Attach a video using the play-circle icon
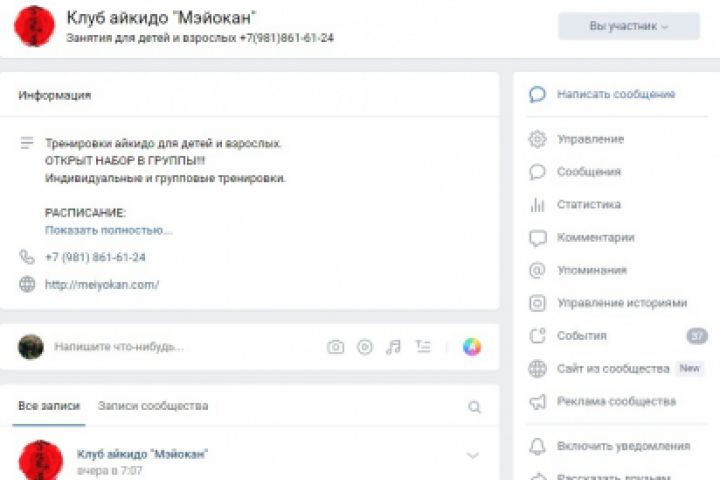 [365, 347]
